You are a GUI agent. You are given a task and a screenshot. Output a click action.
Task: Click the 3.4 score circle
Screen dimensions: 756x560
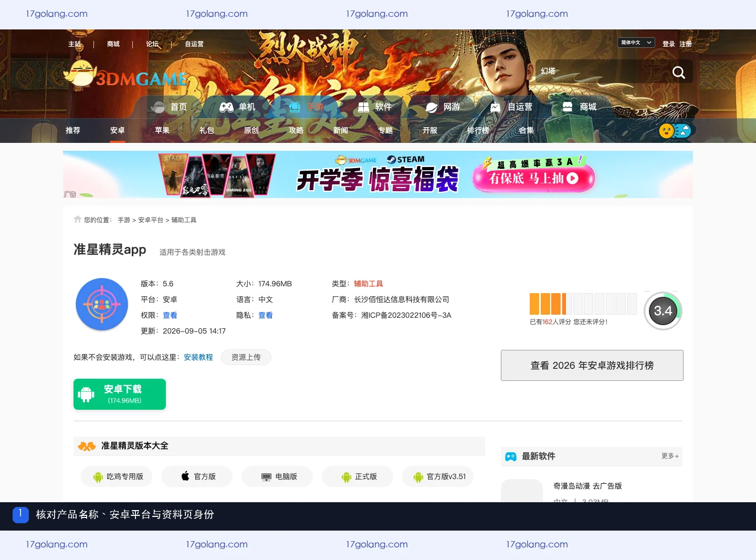click(x=663, y=311)
